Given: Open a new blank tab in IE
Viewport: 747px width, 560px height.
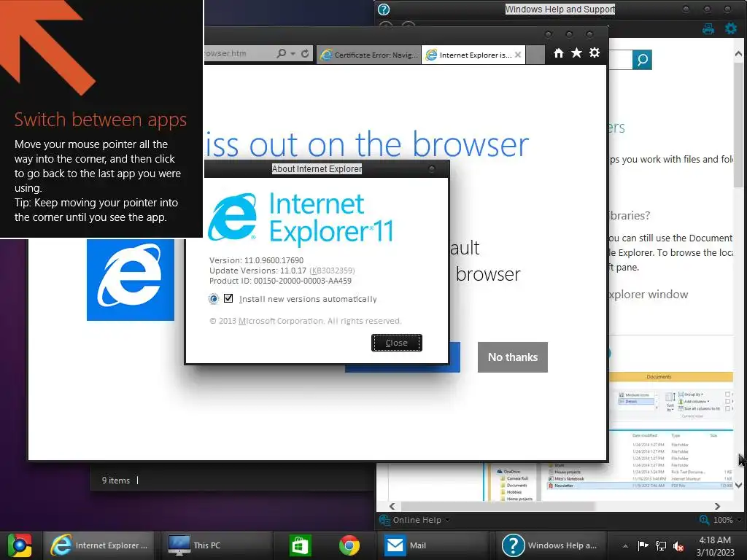Looking at the screenshot, I should pos(535,54).
